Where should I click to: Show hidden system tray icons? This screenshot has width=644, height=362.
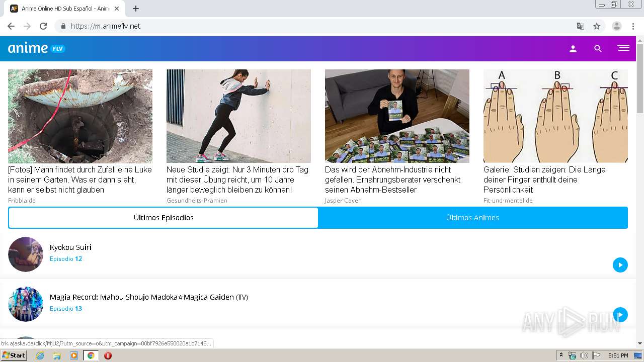(x=561, y=355)
